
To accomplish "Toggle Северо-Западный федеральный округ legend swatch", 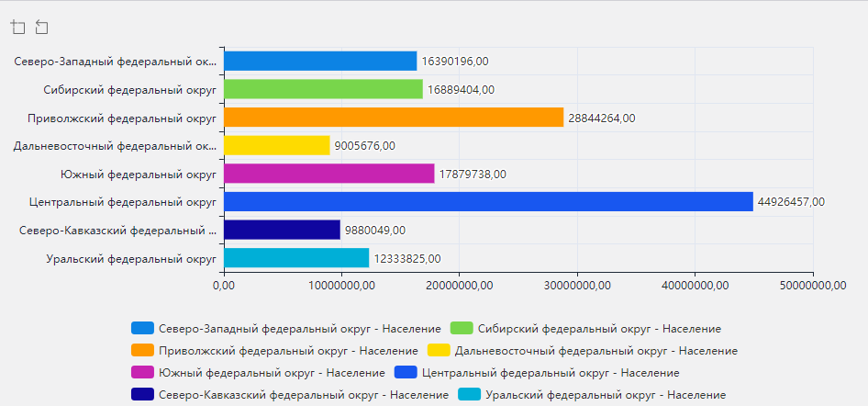I will (142, 328).
